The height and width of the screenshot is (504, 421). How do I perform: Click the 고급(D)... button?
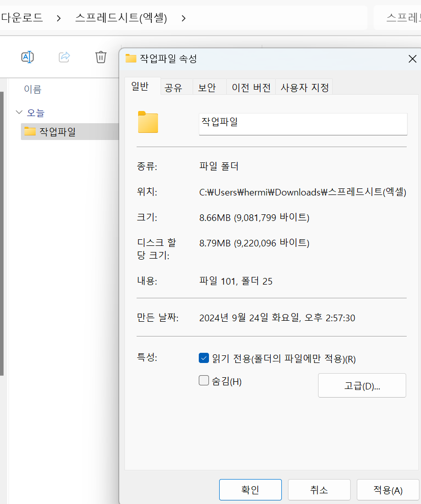pos(362,385)
